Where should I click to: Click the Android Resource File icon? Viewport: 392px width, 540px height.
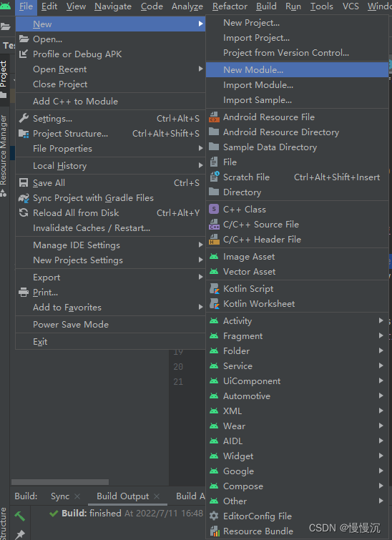214,117
